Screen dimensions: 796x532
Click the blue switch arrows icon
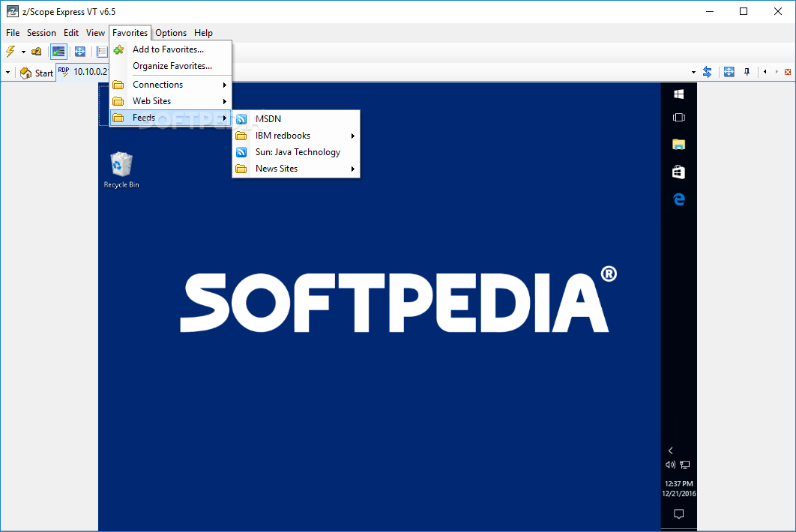pos(707,72)
